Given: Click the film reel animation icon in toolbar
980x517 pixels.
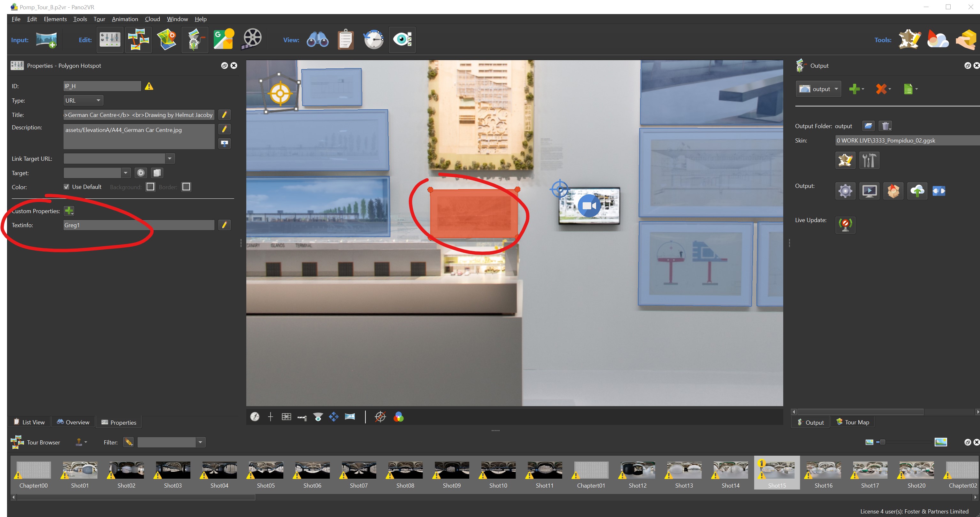Looking at the screenshot, I should [x=252, y=40].
